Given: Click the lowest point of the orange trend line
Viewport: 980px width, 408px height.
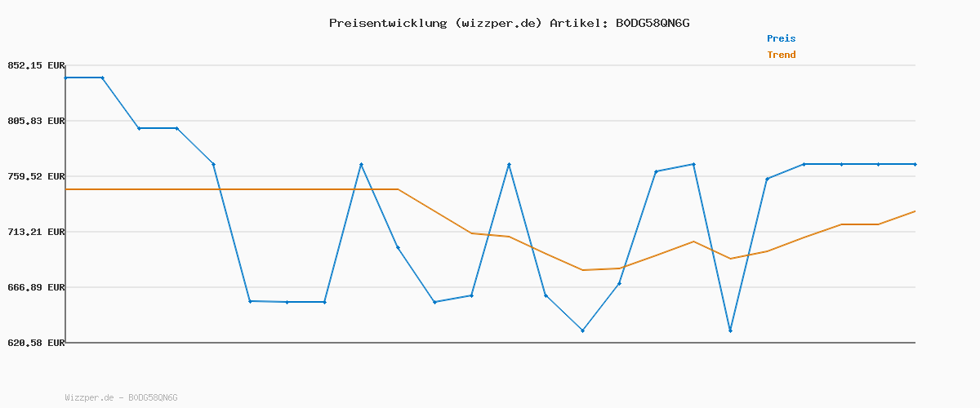Looking at the screenshot, I should click(582, 270).
